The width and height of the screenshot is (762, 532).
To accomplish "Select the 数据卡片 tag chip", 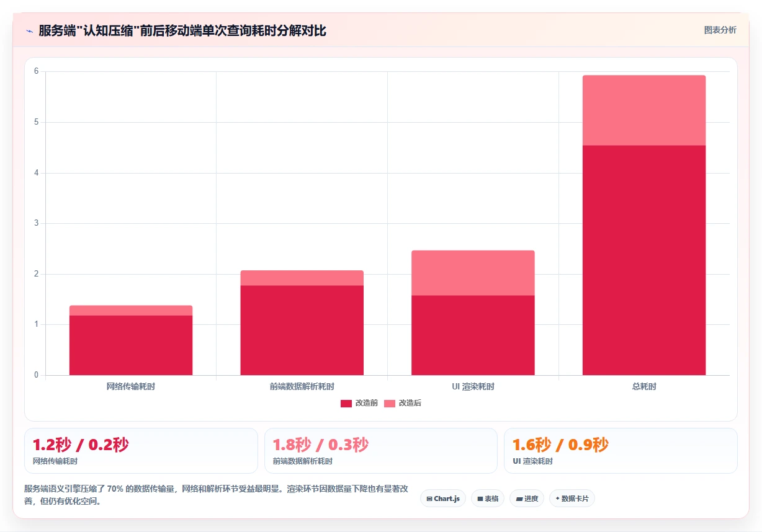I will (572, 499).
